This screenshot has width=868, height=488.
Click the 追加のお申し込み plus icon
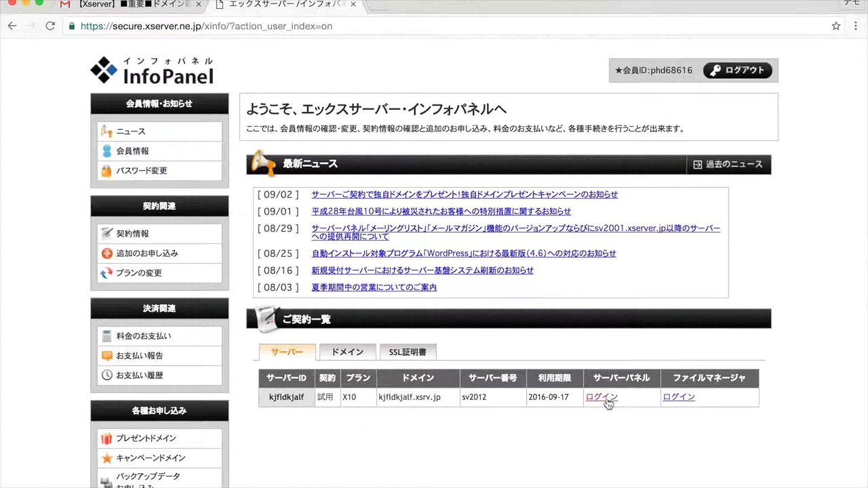(106, 253)
